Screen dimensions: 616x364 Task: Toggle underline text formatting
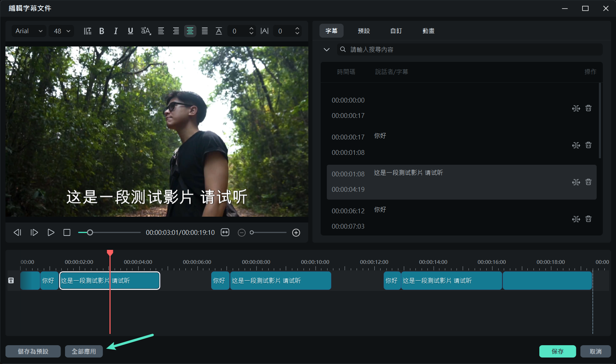130,31
